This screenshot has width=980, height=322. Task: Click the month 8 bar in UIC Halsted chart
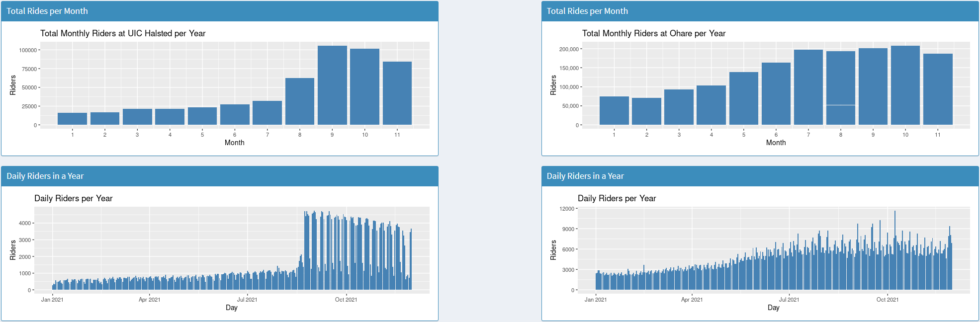tap(300, 101)
